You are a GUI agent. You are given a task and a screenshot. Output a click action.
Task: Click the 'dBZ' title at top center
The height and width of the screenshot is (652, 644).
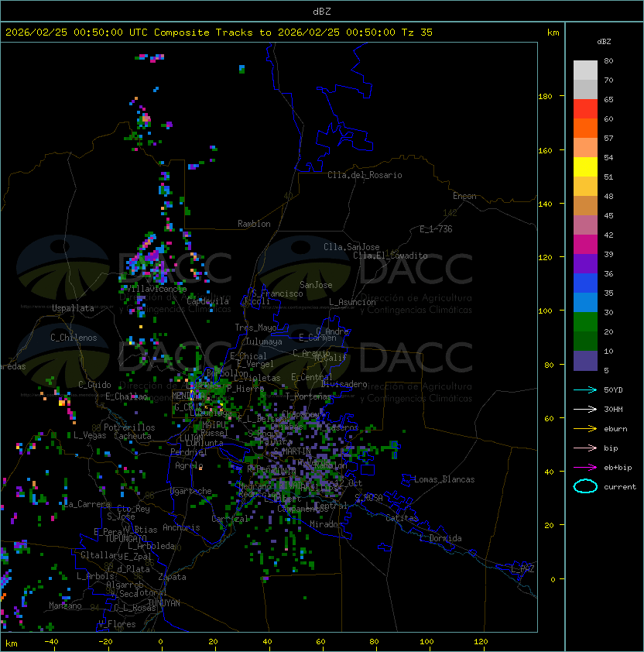click(x=322, y=12)
